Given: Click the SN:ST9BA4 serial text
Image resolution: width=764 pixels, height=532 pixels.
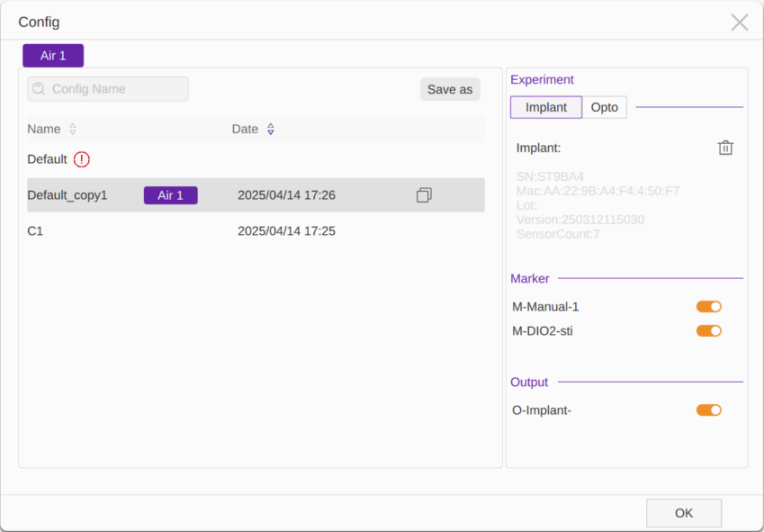Looking at the screenshot, I should click(550, 176).
